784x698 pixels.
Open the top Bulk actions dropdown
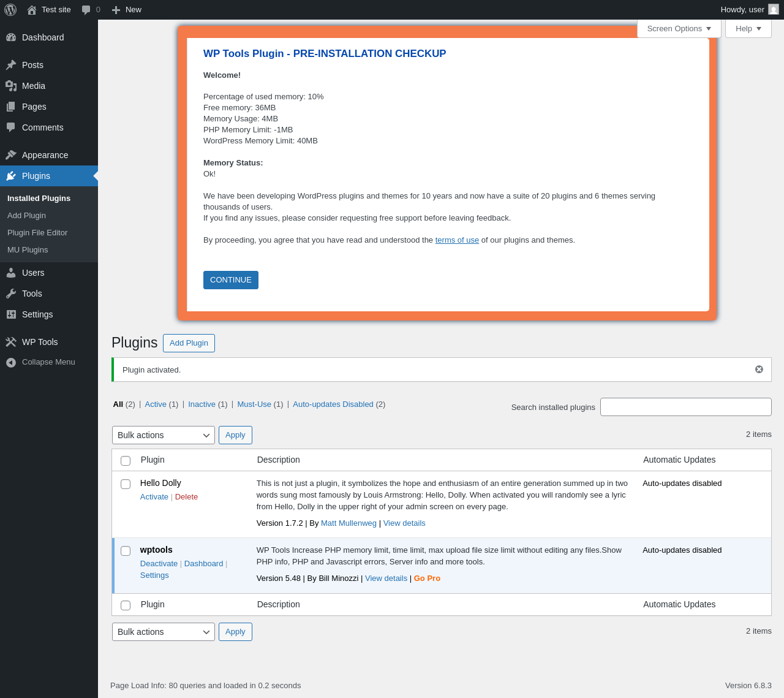164,435
